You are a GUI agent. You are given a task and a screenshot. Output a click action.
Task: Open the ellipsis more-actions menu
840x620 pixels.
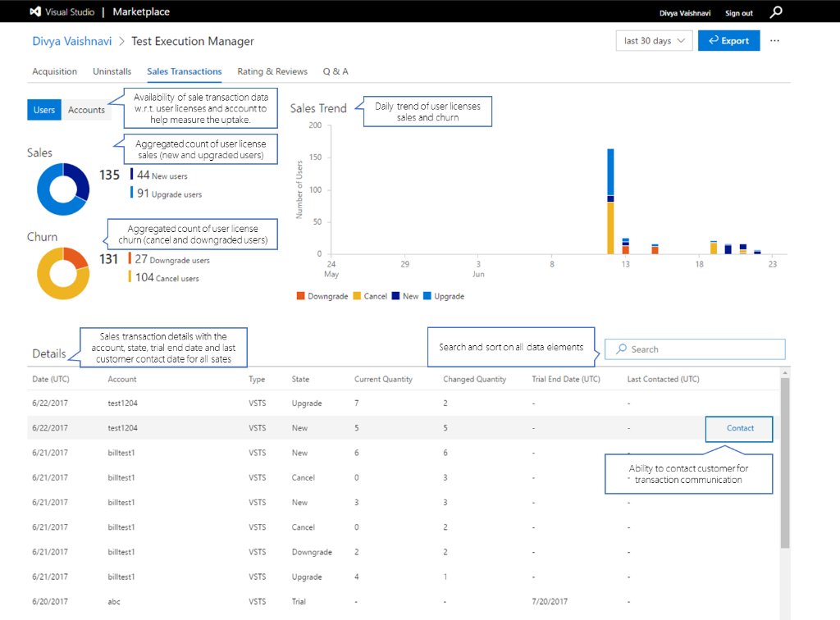pos(774,40)
